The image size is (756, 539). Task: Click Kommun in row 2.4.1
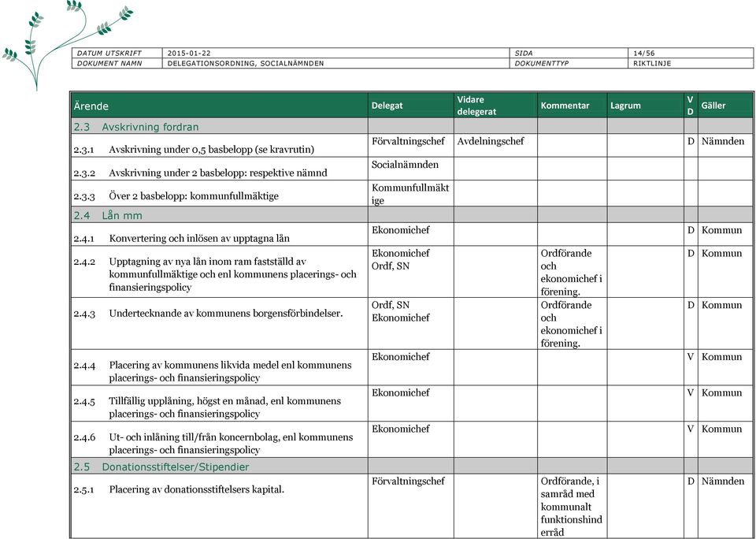click(722, 230)
